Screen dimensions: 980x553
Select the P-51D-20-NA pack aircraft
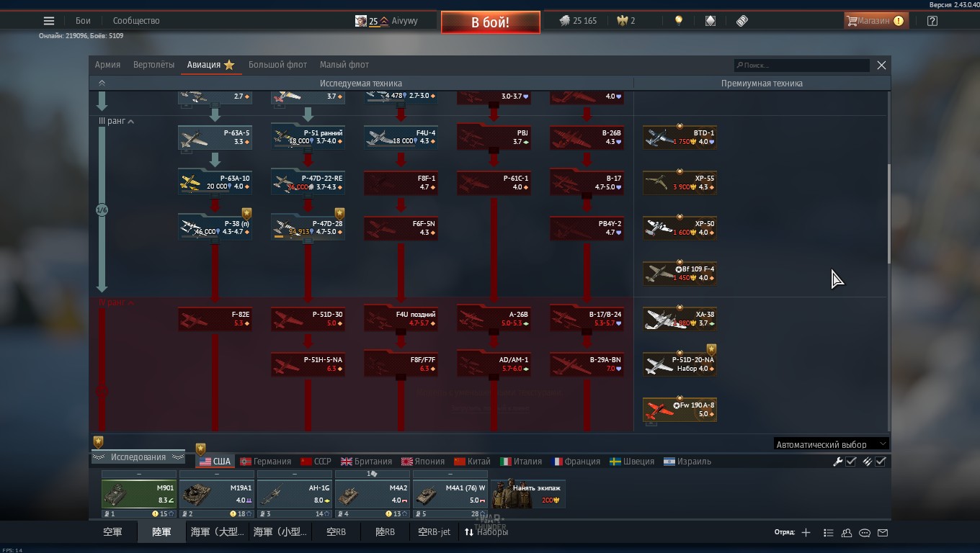tap(680, 364)
